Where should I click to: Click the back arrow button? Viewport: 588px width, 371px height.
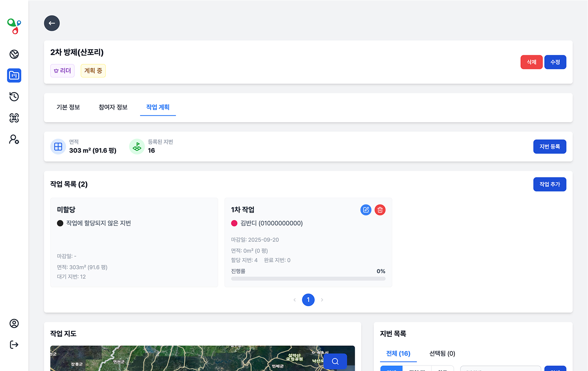click(x=52, y=23)
